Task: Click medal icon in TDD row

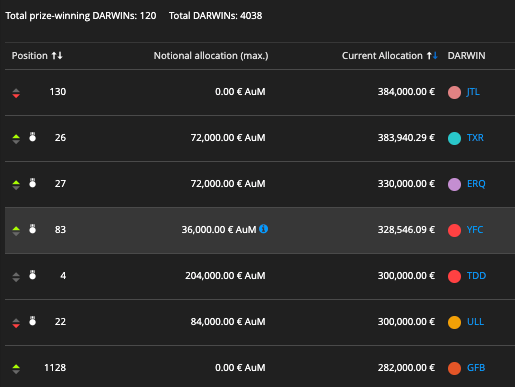Action: click(32, 275)
